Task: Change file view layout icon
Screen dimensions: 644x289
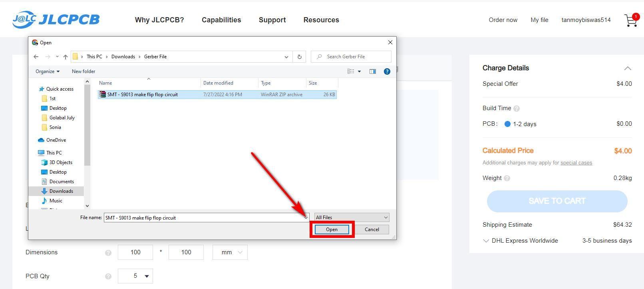Action: (x=351, y=71)
